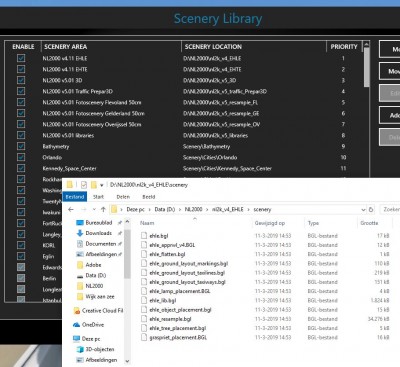Click the back arrow in Explorer
400x367 pixels.
pyautogui.click(x=71, y=210)
